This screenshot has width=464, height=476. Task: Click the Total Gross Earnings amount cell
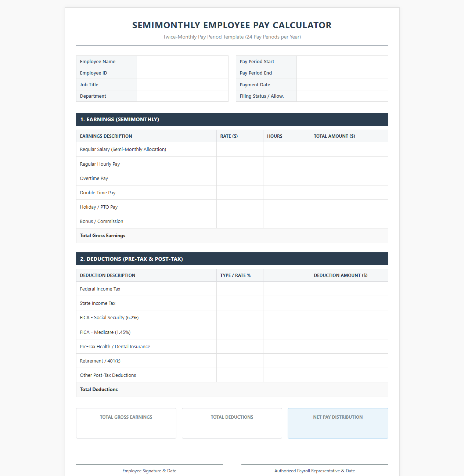pos(349,236)
